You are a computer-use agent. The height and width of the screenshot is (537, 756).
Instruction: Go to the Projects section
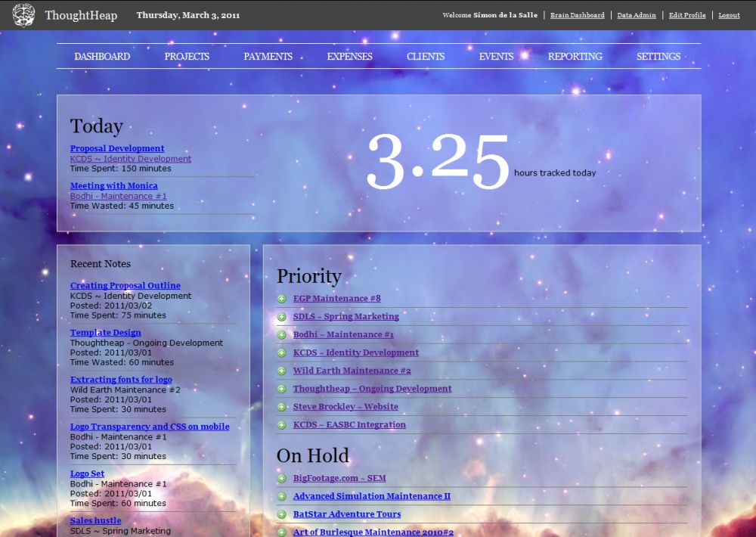tap(187, 57)
